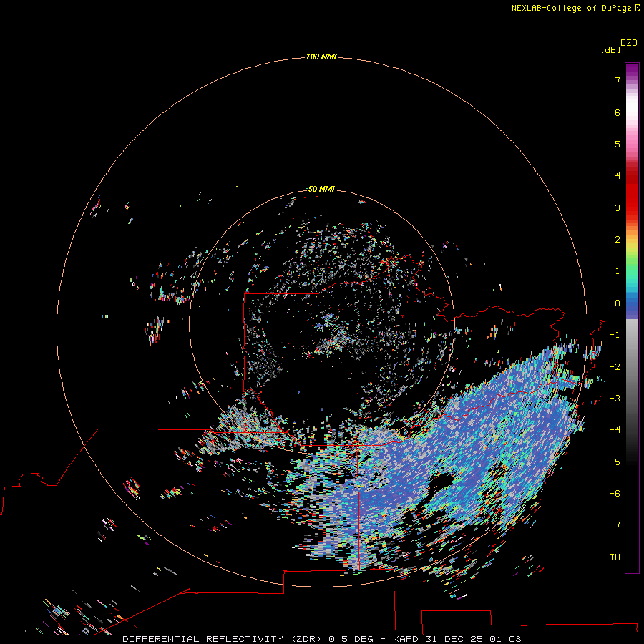The height and width of the screenshot is (644, 644).
Task: Click the -7 dB value on colorbar scale
Action: click(615, 525)
